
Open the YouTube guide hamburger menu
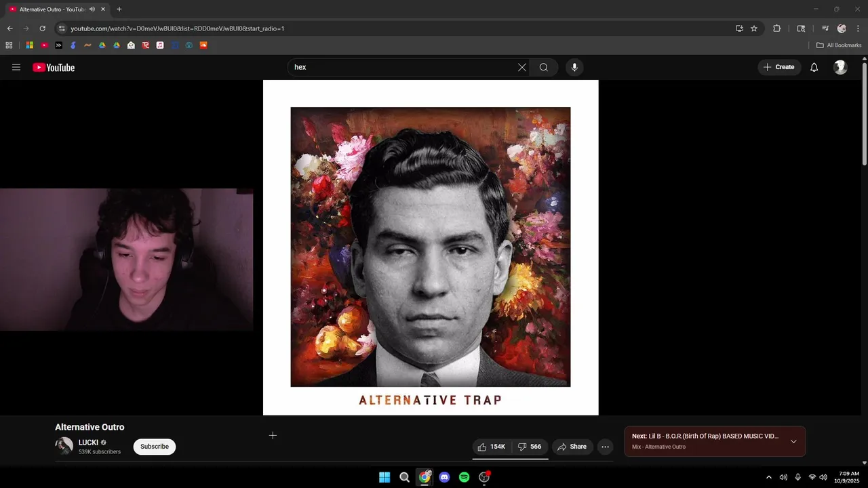point(16,67)
